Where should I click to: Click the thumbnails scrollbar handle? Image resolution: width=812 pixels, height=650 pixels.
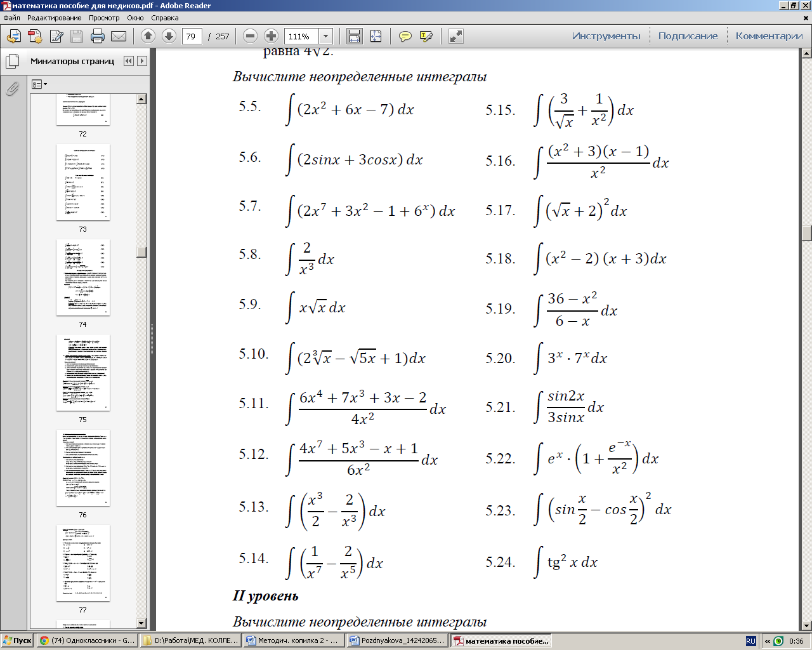[x=141, y=252]
